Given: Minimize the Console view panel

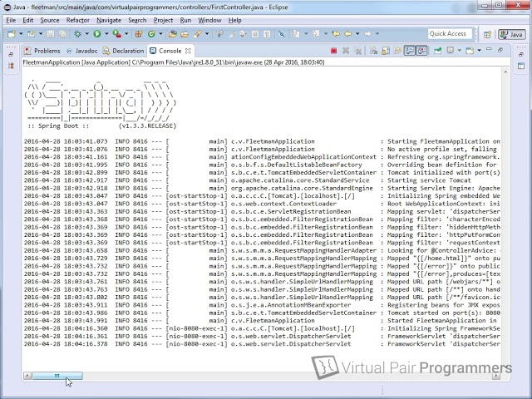Looking at the screenshot, I should point(489,50).
